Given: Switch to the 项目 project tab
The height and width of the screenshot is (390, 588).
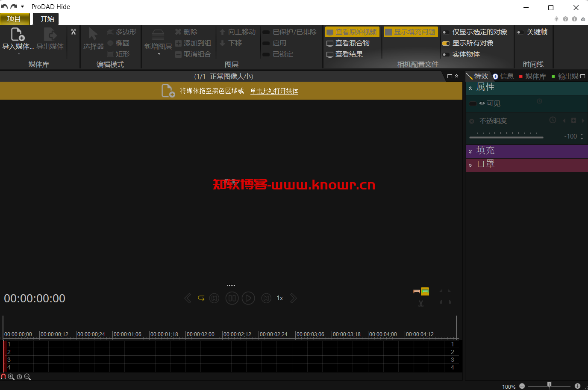Looking at the screenshot, I should click(15, 19).
